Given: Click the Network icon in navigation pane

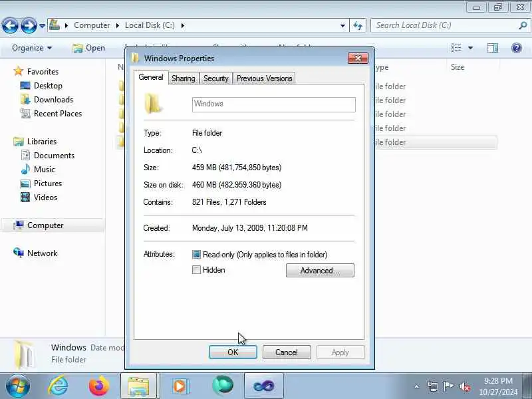Looking at the screenshot, I should [19, 253].
